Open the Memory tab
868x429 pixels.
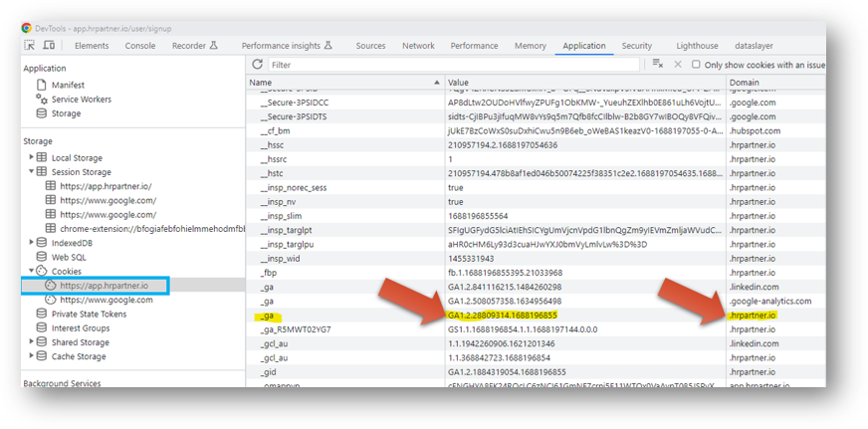click(531, 46)
